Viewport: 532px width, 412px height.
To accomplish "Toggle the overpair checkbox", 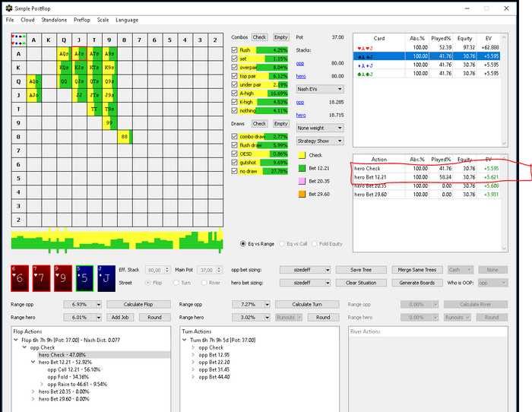I will (x=234, y=67).
